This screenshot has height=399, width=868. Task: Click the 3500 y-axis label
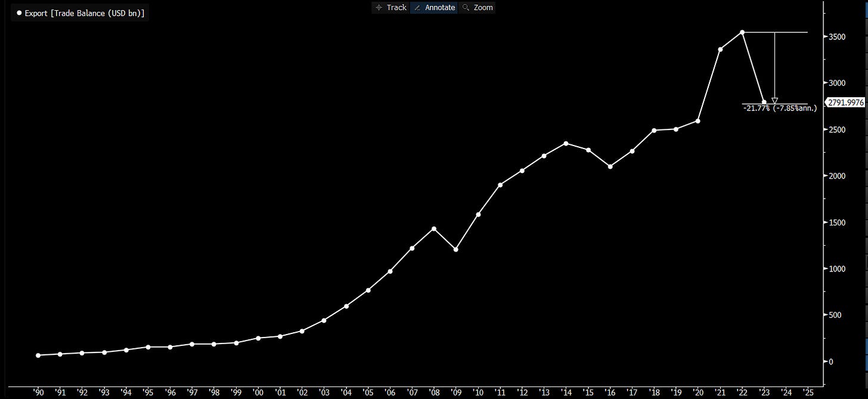coord(836,37)
